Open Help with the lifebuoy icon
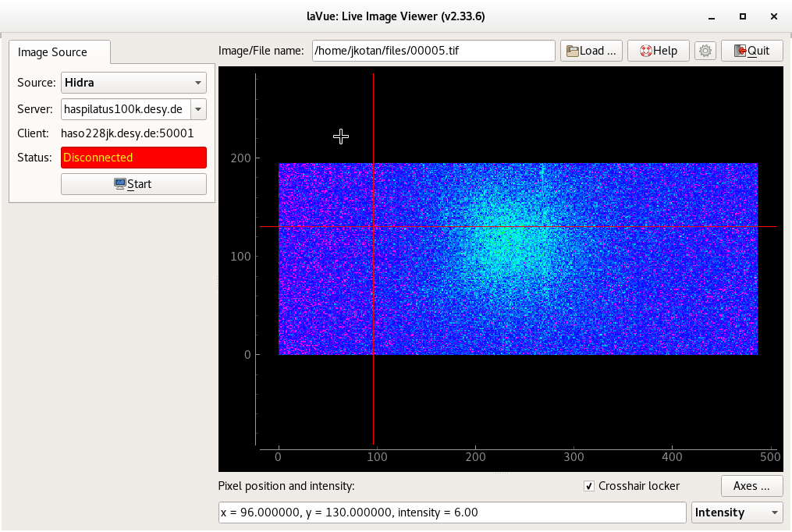 click(658, 51)
